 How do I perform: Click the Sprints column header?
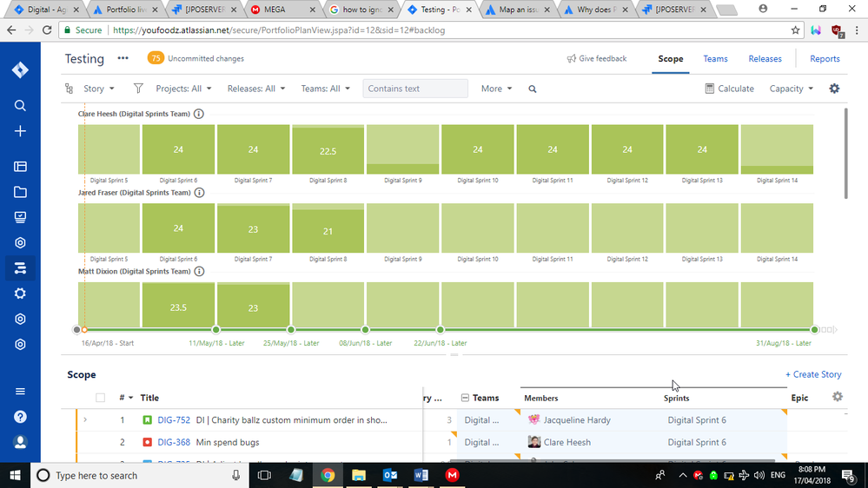coord(677,399)
